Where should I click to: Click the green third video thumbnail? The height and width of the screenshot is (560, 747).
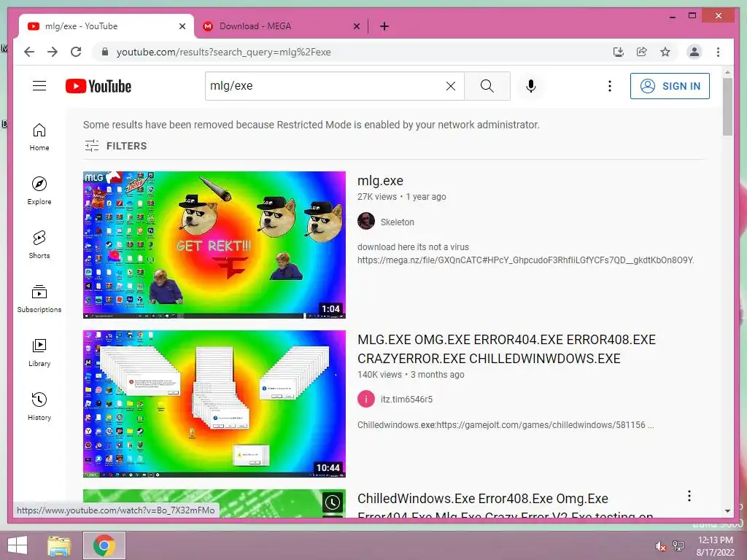[x=214, y=503]
